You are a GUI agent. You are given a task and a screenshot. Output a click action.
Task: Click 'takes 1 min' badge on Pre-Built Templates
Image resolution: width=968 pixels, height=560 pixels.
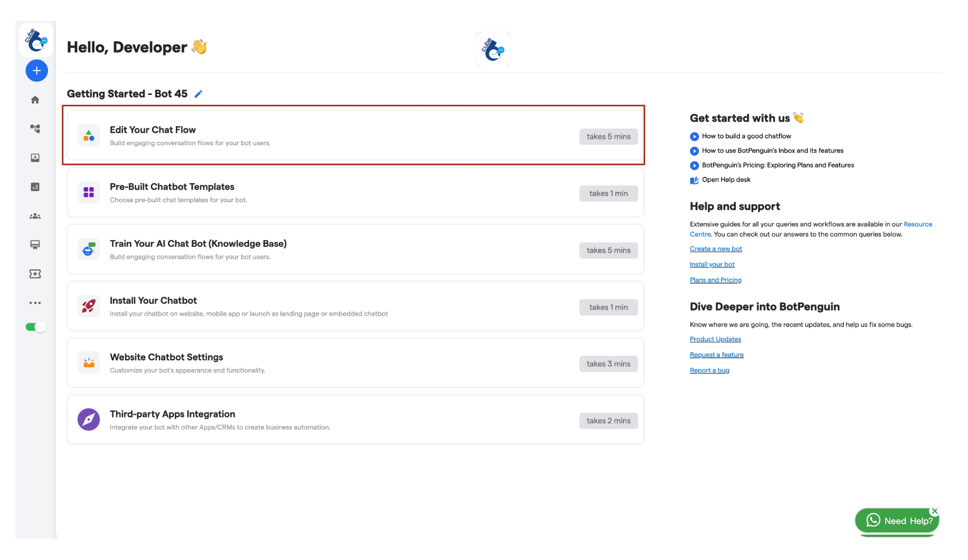point(609,193)
